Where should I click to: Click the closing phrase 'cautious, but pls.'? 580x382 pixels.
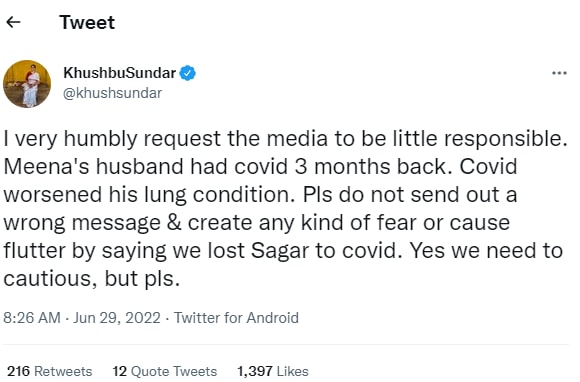(92, 279)
